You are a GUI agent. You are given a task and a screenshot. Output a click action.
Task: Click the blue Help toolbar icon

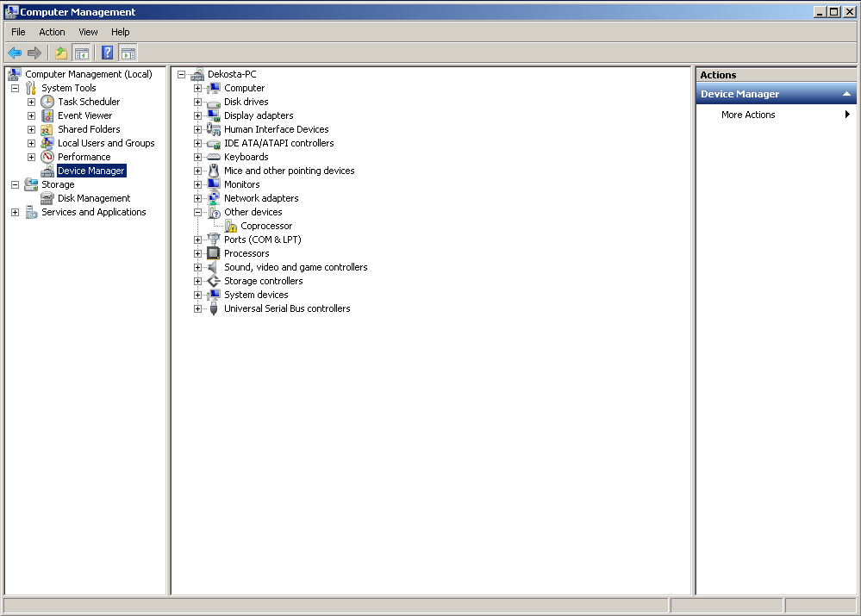pyautogui.click(x=108, y=53)
